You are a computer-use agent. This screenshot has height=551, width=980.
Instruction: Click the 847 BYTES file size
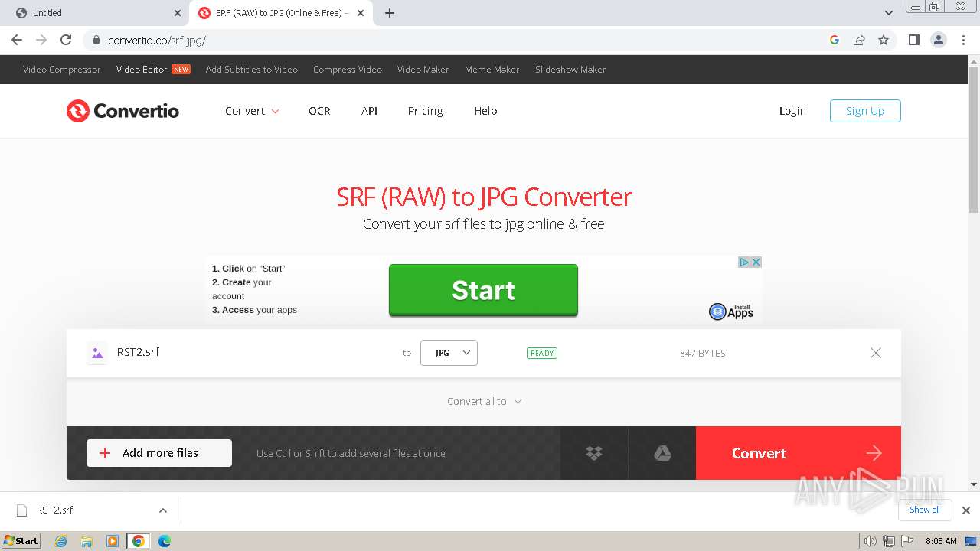[703, 354]
